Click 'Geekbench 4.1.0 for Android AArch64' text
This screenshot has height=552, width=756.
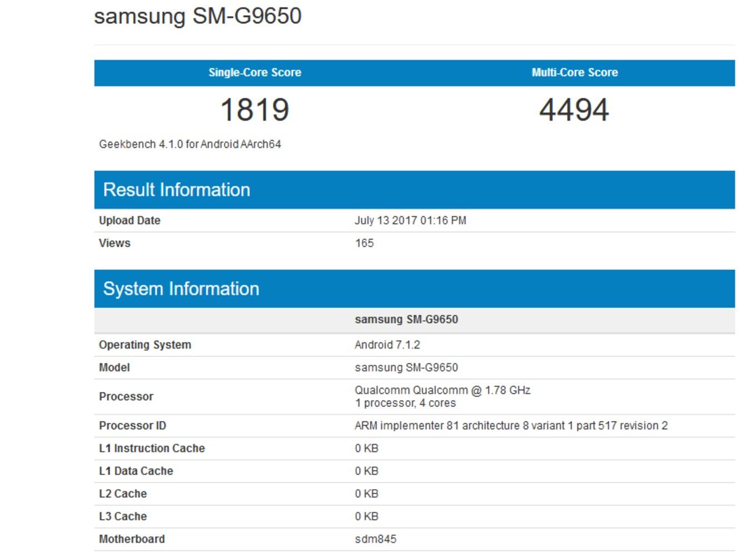190,144
